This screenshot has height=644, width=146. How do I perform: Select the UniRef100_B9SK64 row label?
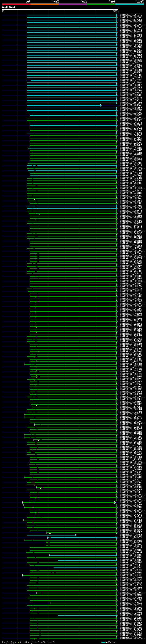tap(131, 42)
